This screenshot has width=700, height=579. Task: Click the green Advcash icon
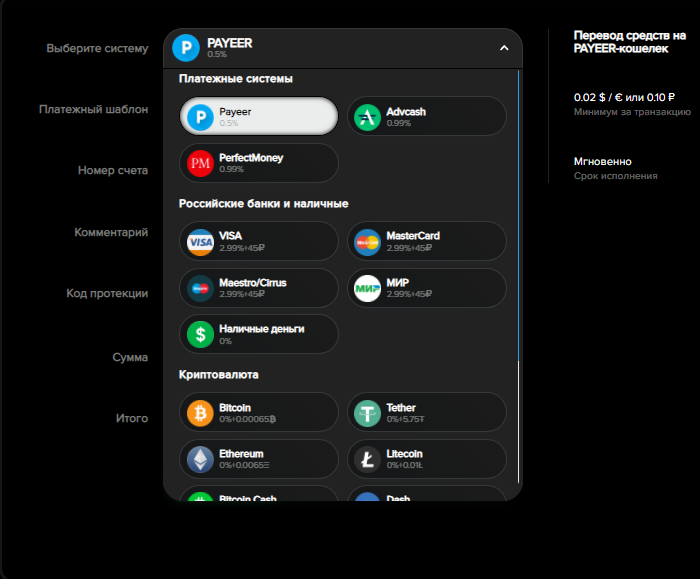pyautogui.click(x=367, y=117)
